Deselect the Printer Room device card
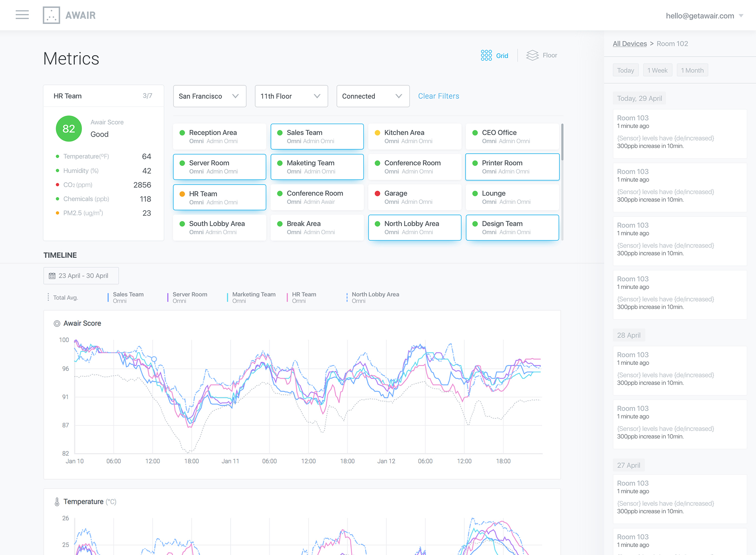 tap(512, 167)
